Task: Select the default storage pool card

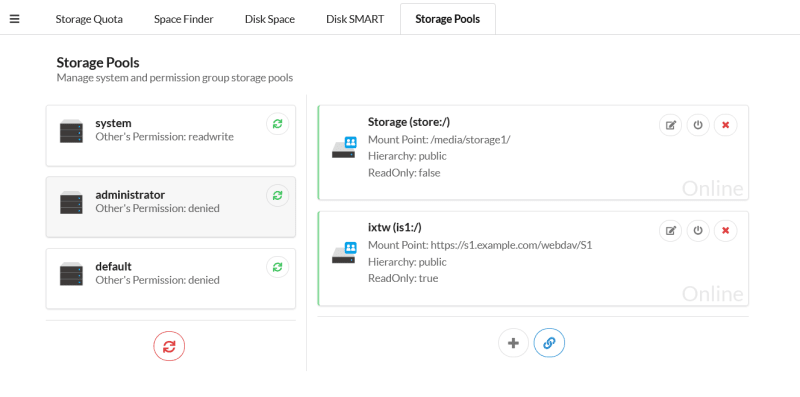Action: [171, 279]
